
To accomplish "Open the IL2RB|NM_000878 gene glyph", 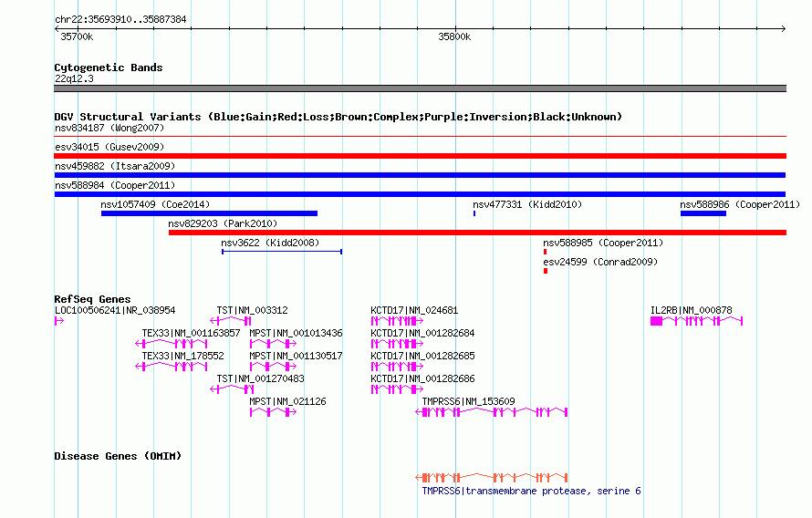I will tap(696, 321).
